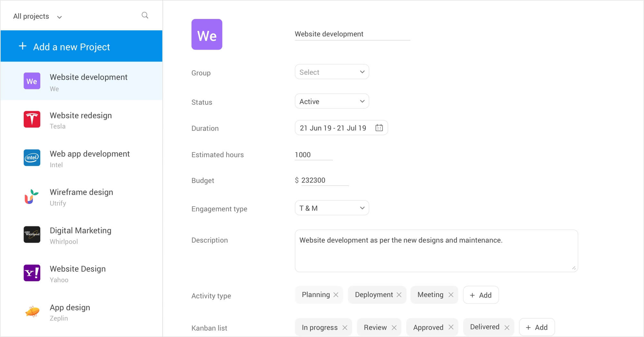Screen dimensions: 644x337
Task: Click the Intel logo icon
Action: point(32,158)
